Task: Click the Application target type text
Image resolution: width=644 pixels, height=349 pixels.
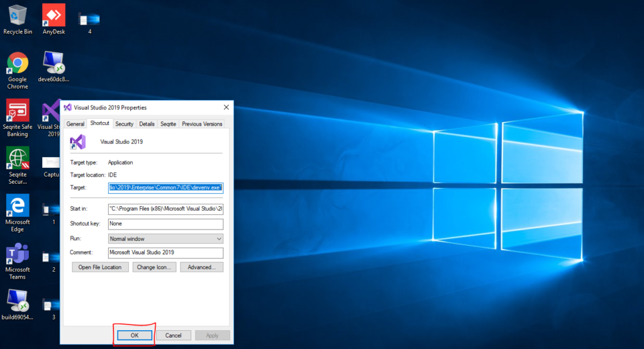Action: point(120,163)
